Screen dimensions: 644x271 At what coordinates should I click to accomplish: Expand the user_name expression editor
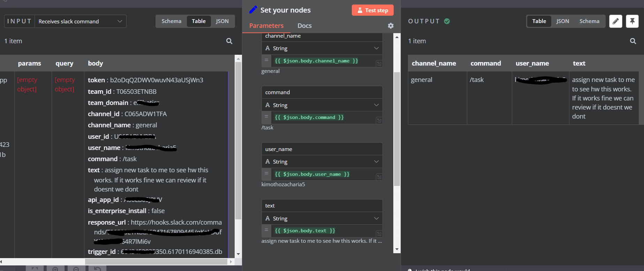(379, 177)
